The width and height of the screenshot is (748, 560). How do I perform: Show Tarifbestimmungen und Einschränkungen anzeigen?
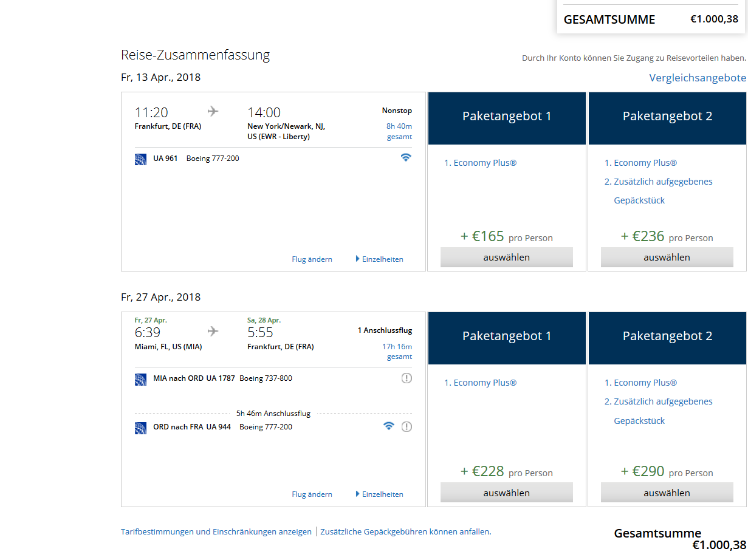216,532
